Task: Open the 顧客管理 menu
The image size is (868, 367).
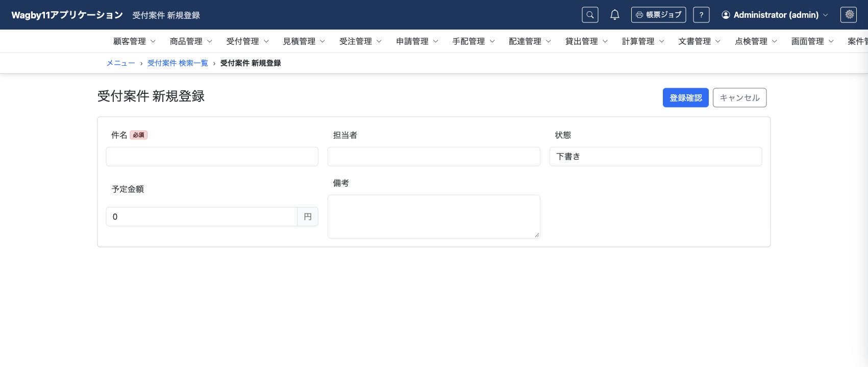Action: click(135, 41)
